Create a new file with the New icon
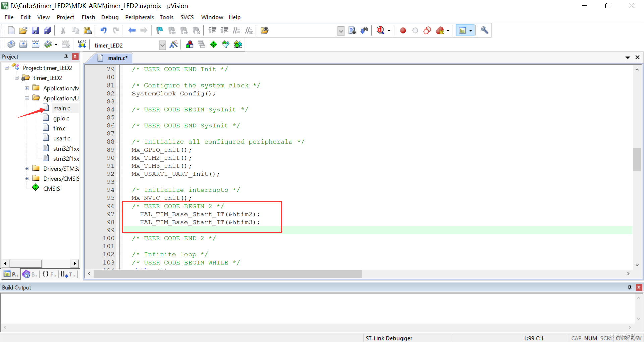The width and height of the screenshot is (644, 342). (x=11, y=31)
